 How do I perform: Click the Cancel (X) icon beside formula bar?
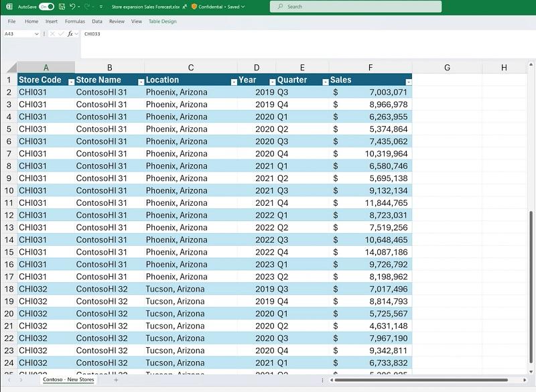[x=52, y=34]
